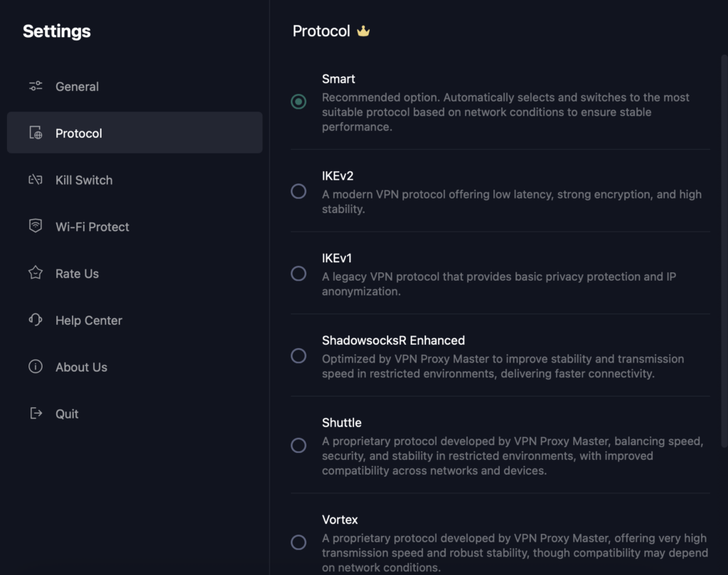Click the vertical scrollbar on the right

pyautogui.click(x=724, y=249)
